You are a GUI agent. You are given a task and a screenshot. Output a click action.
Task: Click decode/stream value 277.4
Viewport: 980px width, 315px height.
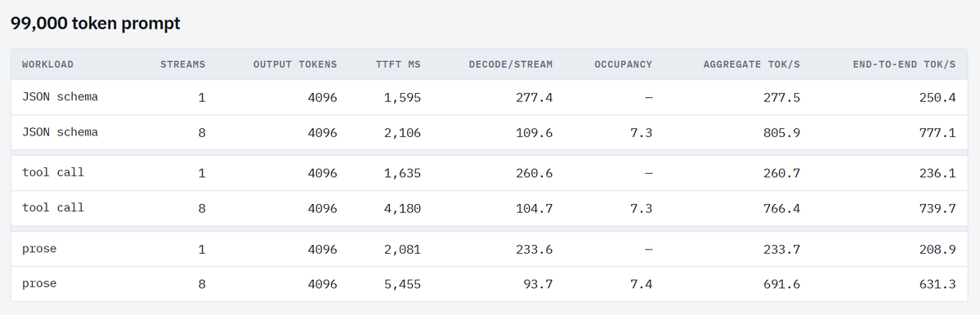[535, 98]
